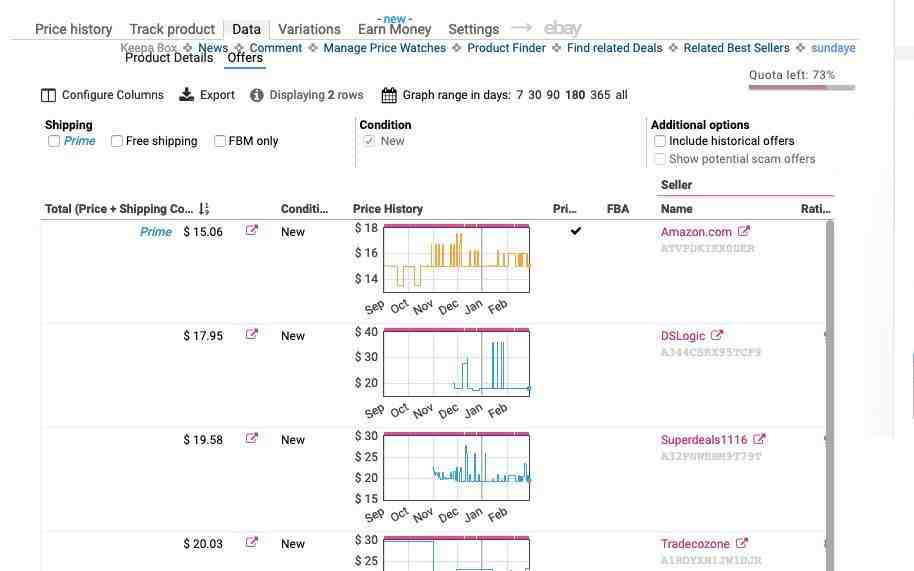Open the Settings tab
Viewport: 914px width, 571px height.
coord(473,29)
